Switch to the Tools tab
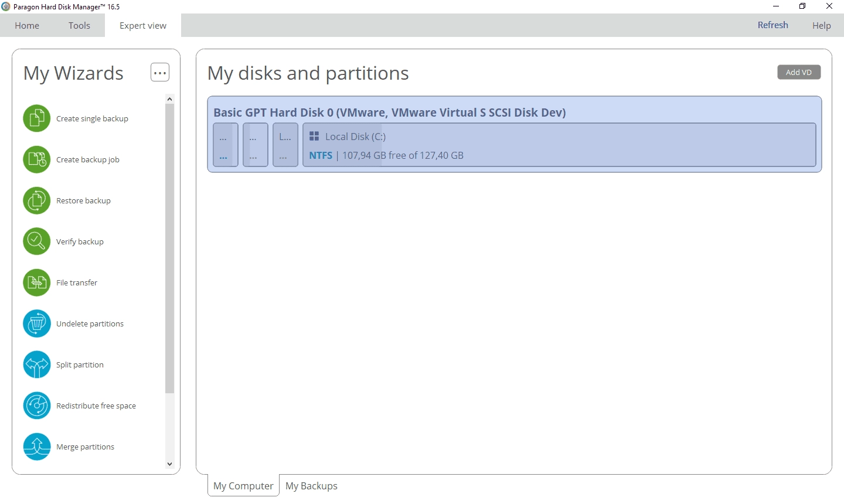This screenshot has height=504, width=844. [x=79, y=25]
